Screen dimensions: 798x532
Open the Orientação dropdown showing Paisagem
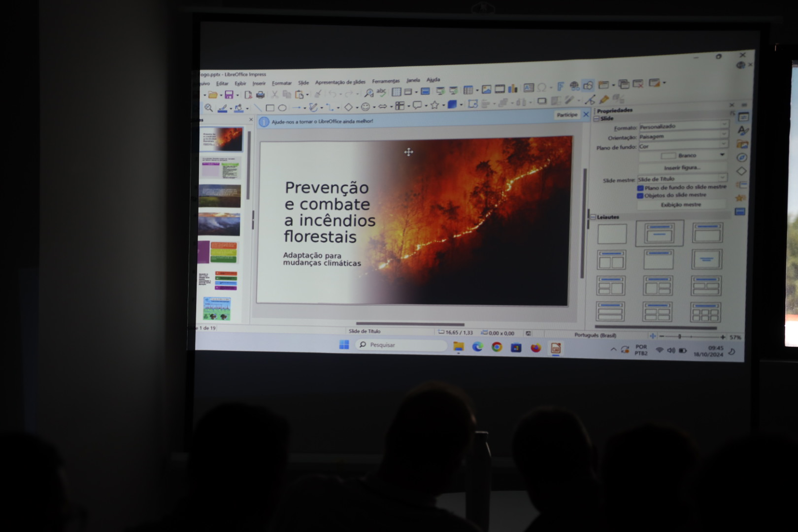pos(683,136)
